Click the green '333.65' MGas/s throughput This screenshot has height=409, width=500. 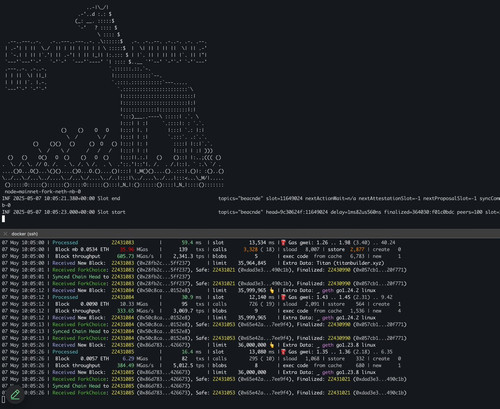126,311
